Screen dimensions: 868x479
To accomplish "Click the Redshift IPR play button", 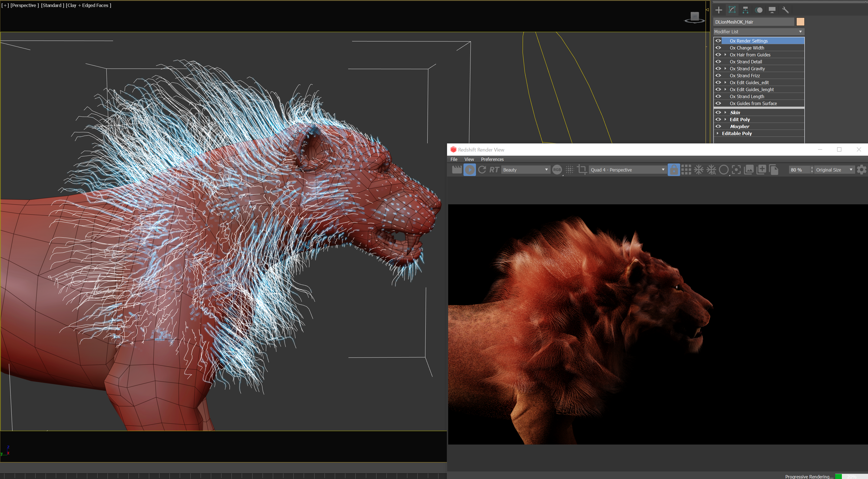I will (x=469, y=170).
